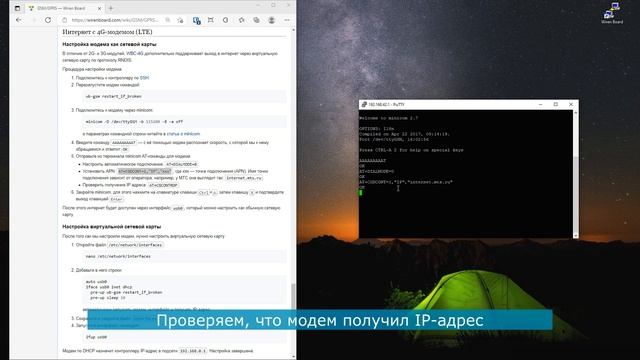
Task: Open the PuTTY window system menu icon
Action: 364,104
